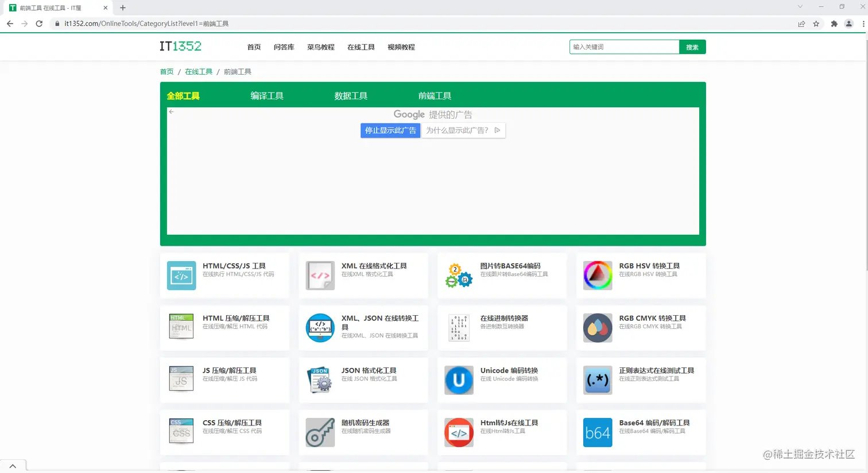Open the Chrome three-dot menu
The image size is (868, 473).
pyautogui.click(x=863, y=24)
